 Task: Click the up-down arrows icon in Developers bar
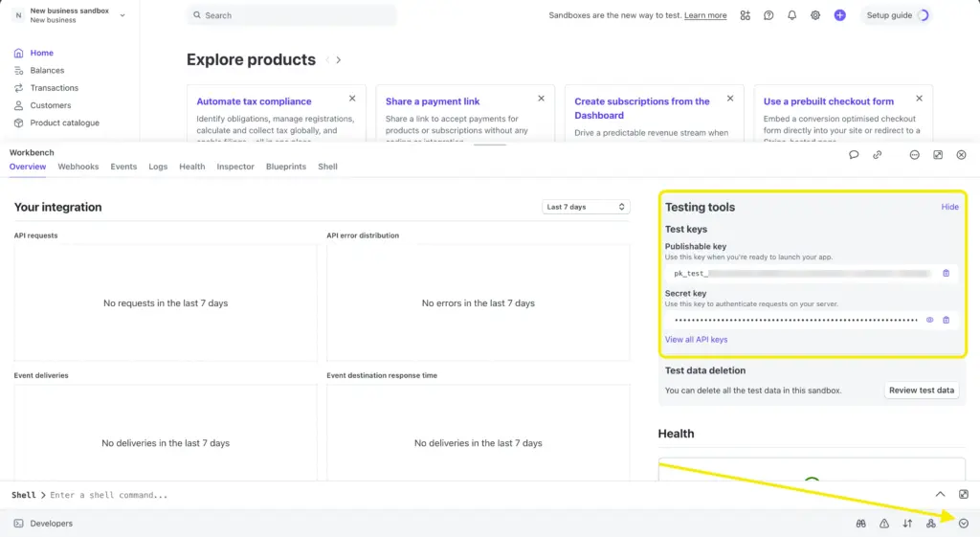(x=907, y=524)
